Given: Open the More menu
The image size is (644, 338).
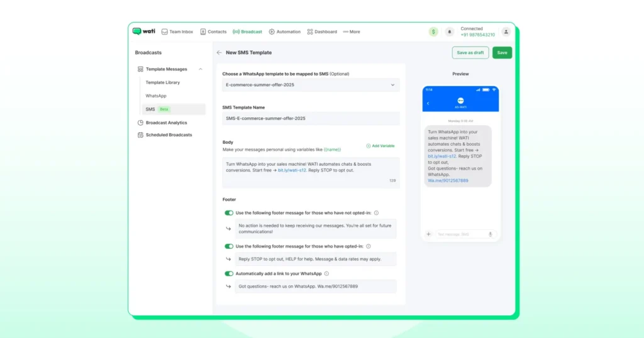Looking at the screenshot, I should click(352, 31).
